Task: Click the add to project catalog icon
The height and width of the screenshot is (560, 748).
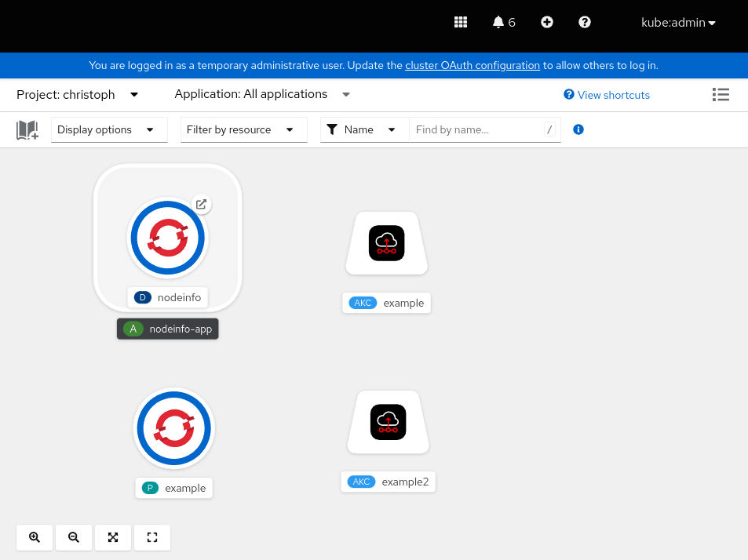Action: tap(27, 129)
